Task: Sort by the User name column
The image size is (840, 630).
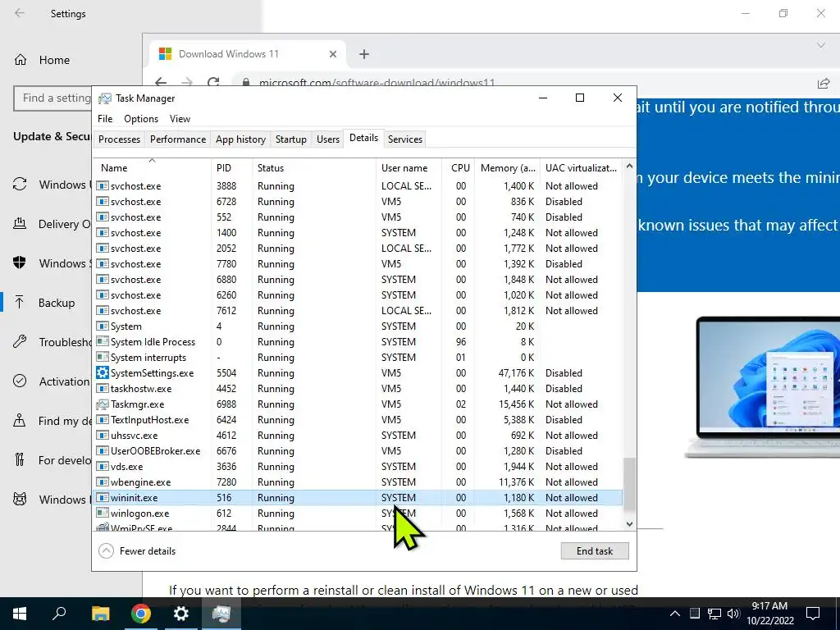Action: point(409,167)
